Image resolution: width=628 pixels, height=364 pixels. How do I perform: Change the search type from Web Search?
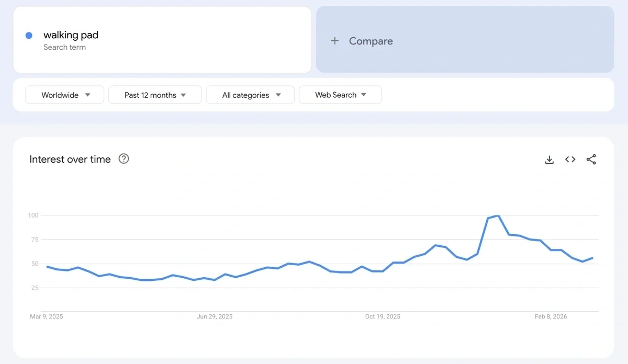335,95
